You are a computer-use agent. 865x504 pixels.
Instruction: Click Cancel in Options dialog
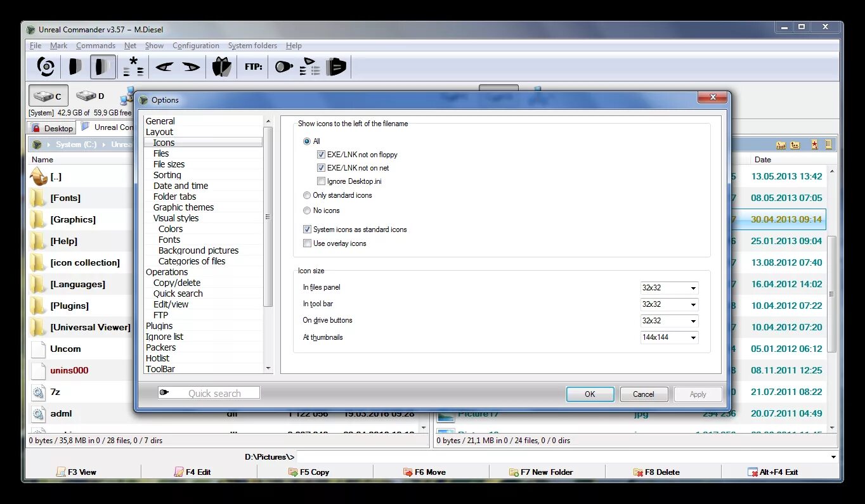click(x=644, y=394)
